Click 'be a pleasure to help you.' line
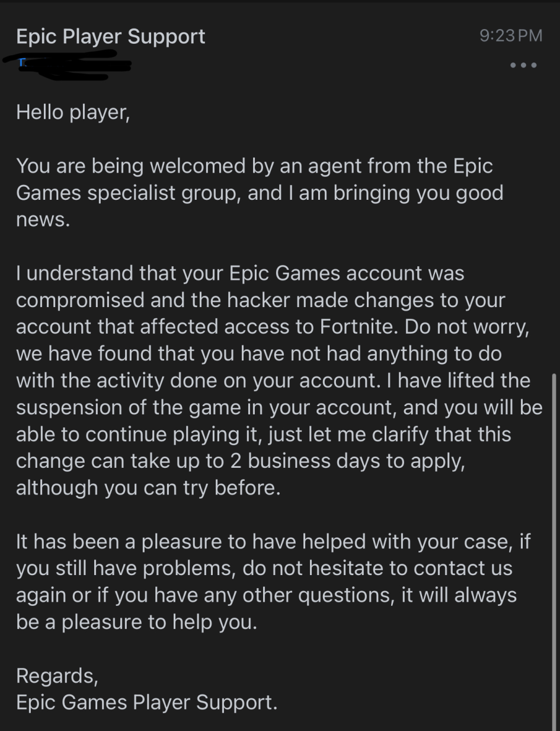 coord(137,622)
